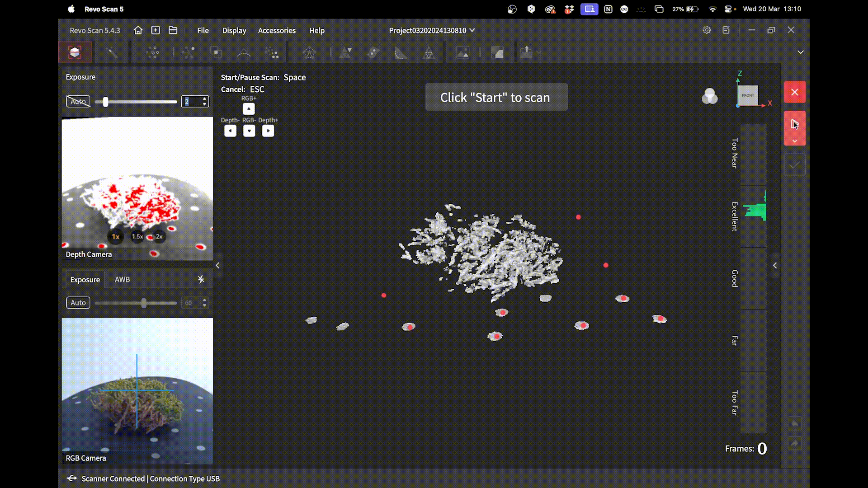The width and height of the screenshot is (868, 488).
Task: Switch to the AWB tab
Action: [x=122, y=280]
